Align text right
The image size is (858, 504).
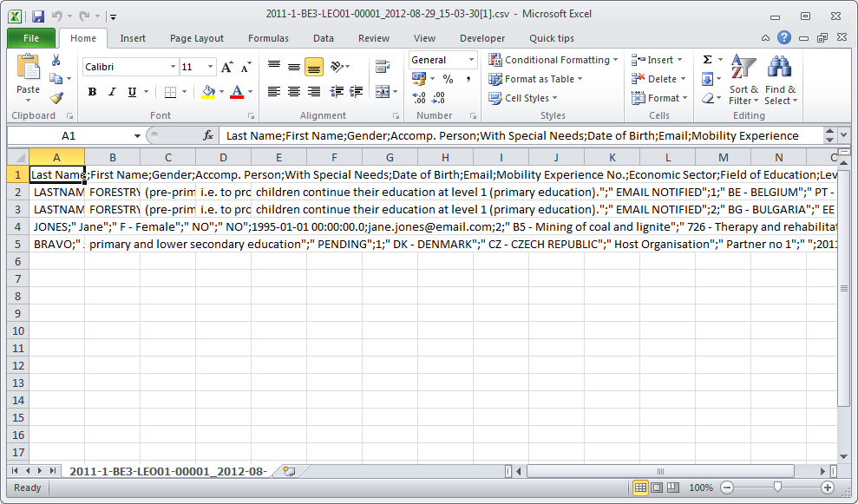(314, 92)
